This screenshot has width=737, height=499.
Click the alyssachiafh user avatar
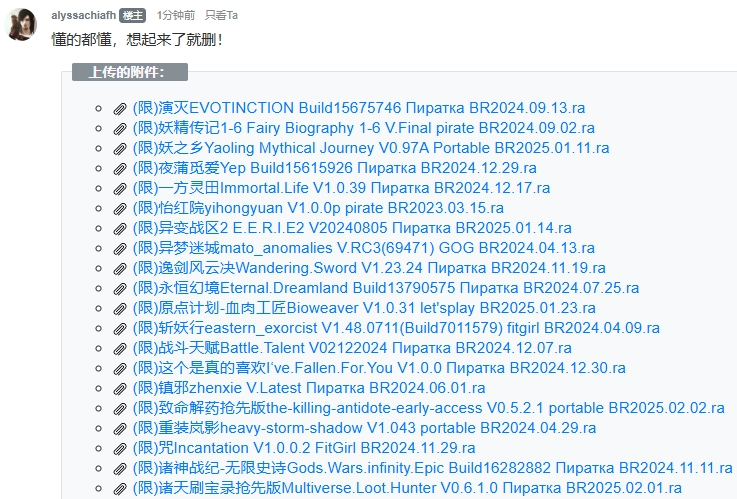point(21,23)
